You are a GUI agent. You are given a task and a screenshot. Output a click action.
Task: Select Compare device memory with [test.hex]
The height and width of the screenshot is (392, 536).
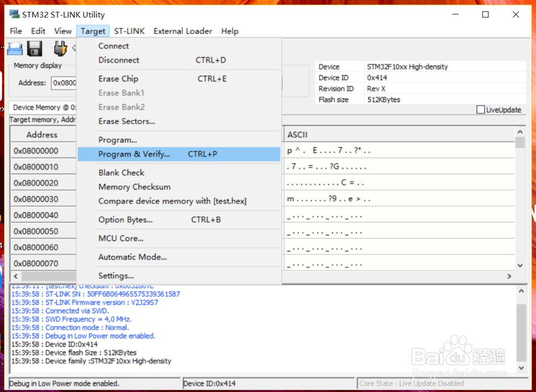point(179,201)
